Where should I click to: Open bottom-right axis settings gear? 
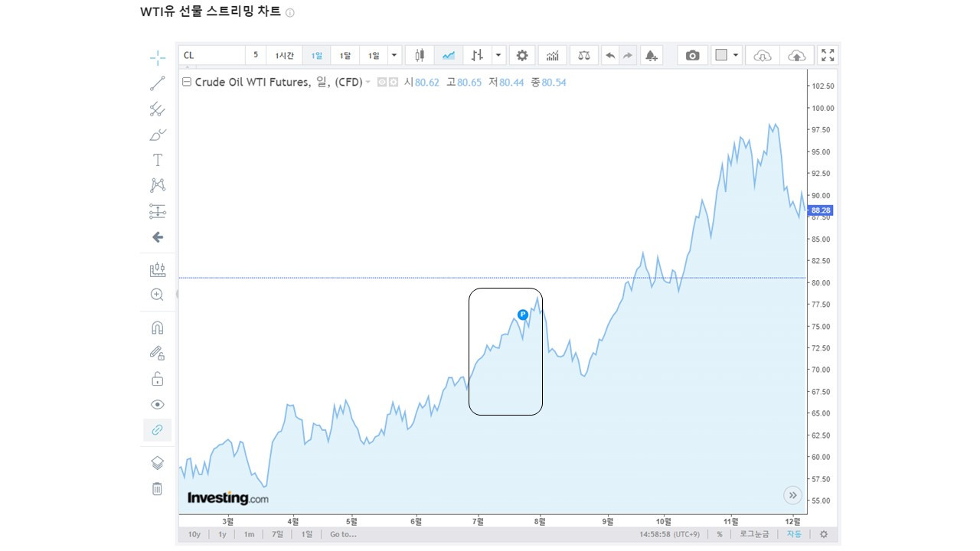824,534
